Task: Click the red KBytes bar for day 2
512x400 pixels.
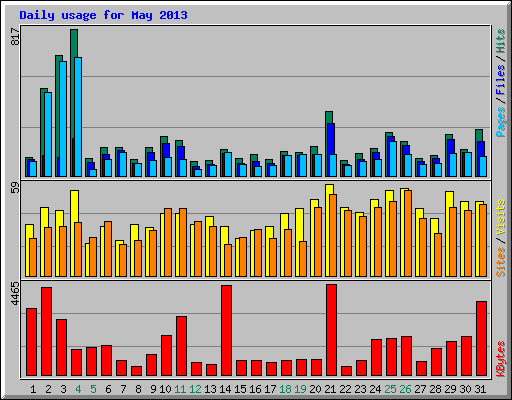Action: [46, 332]
